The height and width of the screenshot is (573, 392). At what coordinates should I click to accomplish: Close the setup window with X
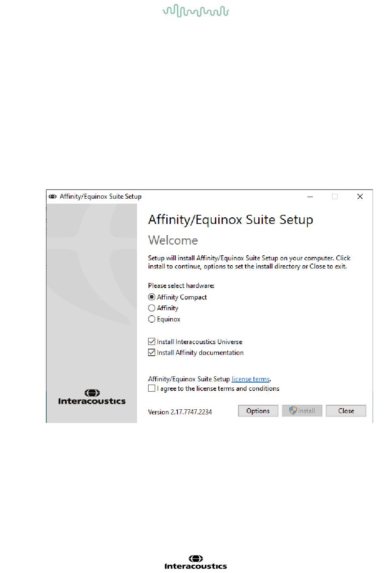pyautogui.click(x=360, y=197)
